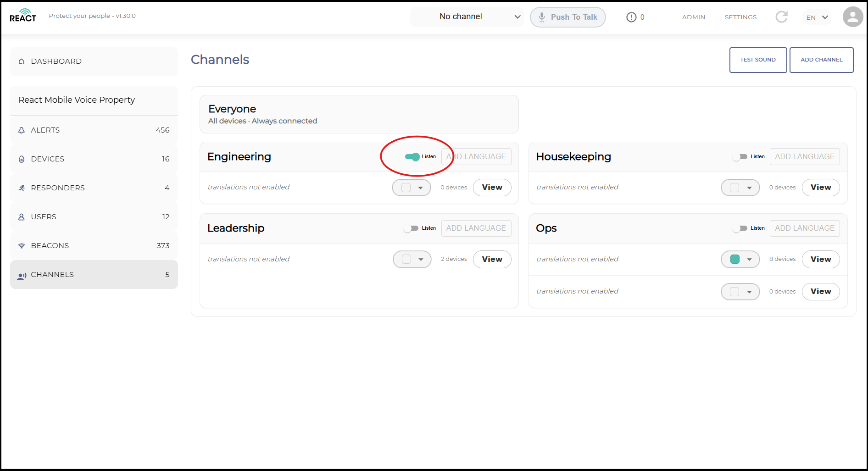Click React Mobile Voice Property title
The height and width of the screenshot is (471, 868).
[x=77, y=100]
